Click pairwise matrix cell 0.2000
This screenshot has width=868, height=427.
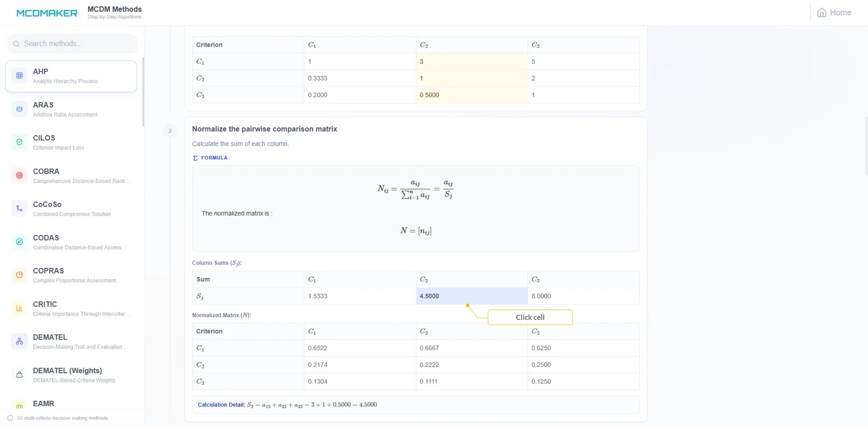pyautogui.click(x=360, y=95)
